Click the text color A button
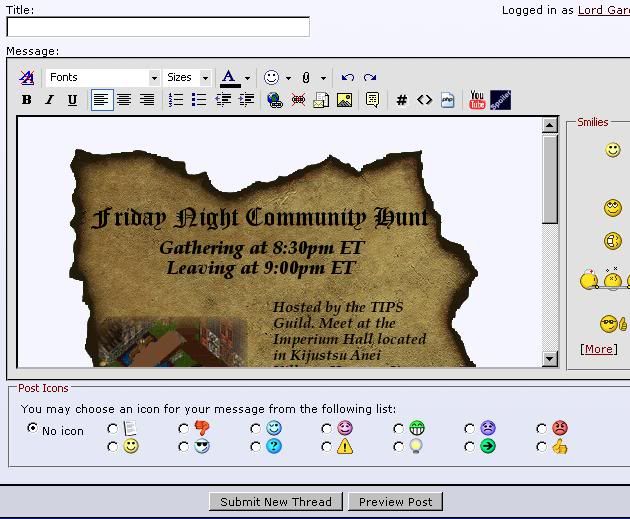Image resolution: width=630 pixels, height=519 pixels. tap(230, 78)
